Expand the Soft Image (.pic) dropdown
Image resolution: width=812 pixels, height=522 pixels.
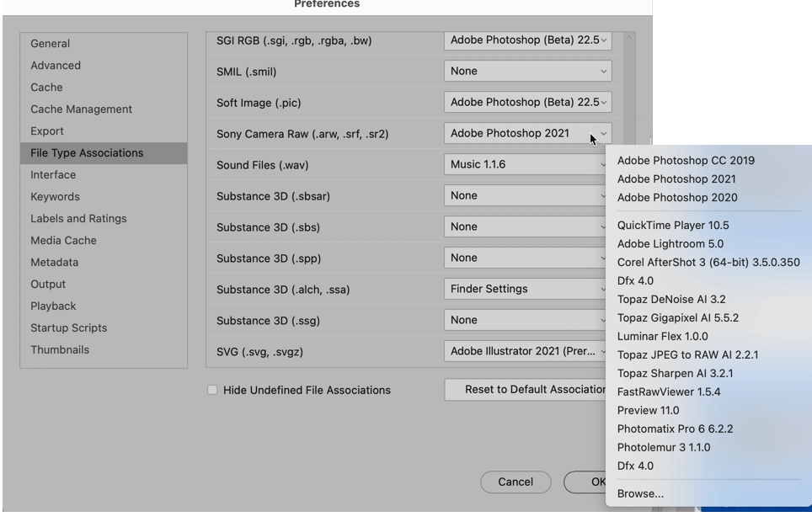pos(527,103)
